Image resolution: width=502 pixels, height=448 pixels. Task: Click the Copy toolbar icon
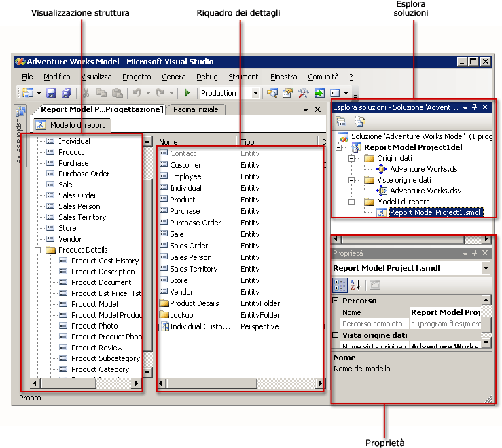pos(101,93)
